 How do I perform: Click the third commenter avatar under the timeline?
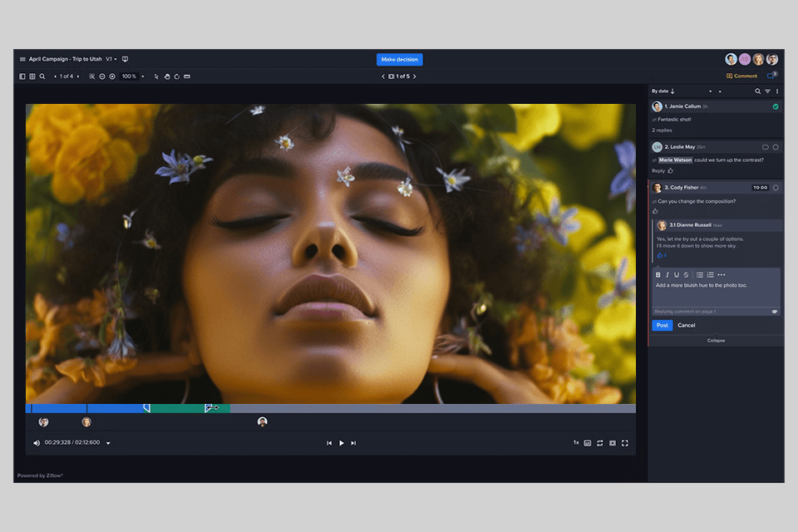pos(262,421)
